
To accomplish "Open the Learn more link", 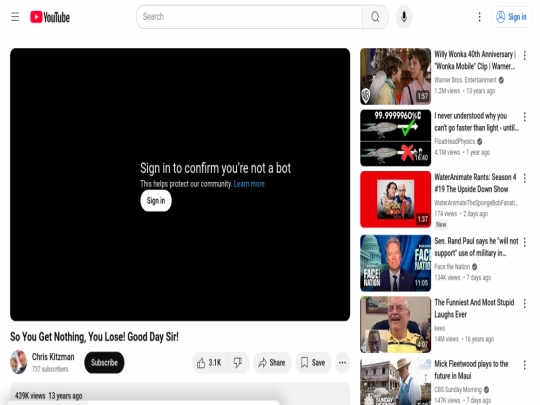I will click(249, 184).
